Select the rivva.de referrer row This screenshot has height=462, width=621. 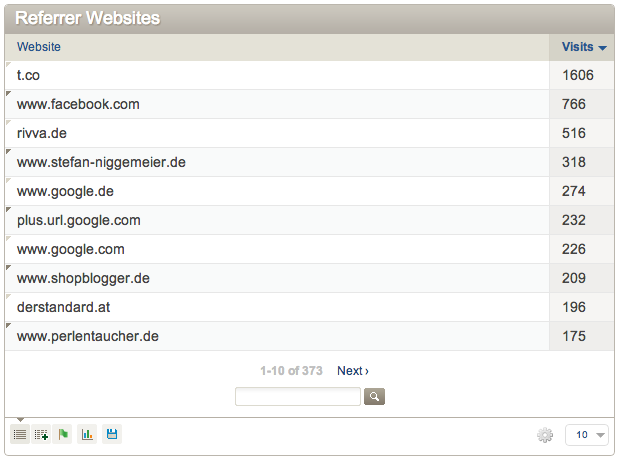(x=277, y=133)
